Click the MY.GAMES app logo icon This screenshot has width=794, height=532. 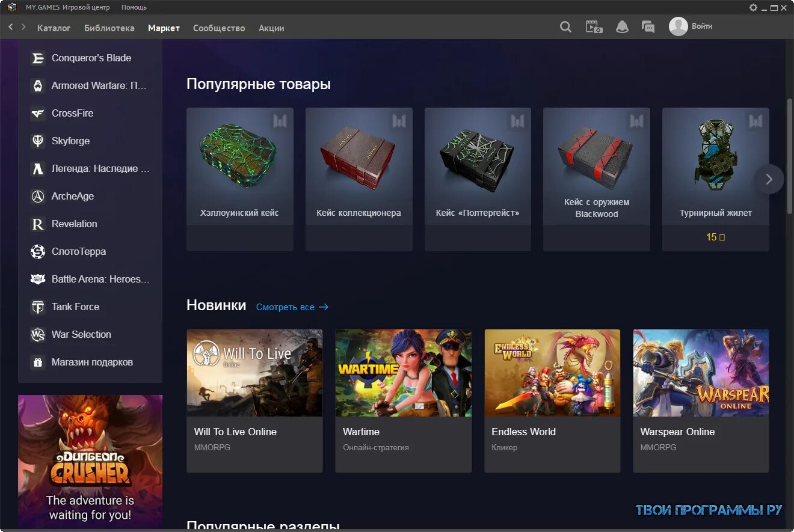pyautogui.click(x=11, y=7)
